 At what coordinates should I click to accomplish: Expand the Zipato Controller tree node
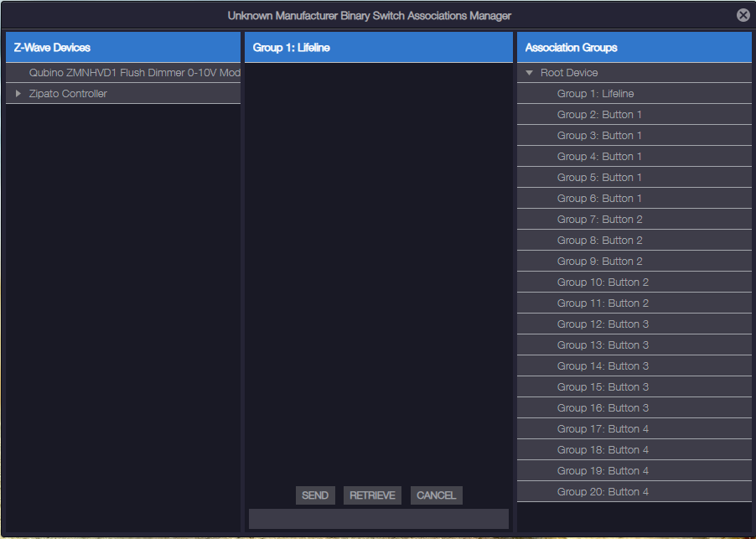18,94
